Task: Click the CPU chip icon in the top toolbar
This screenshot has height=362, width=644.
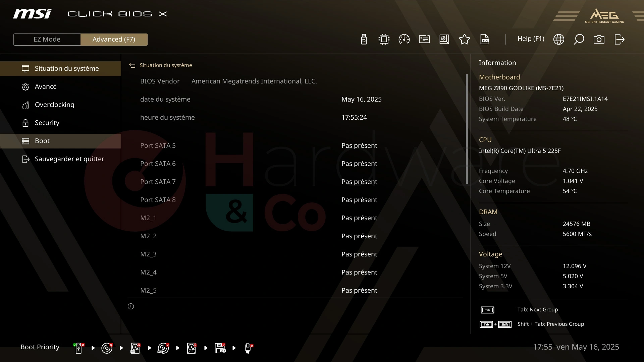Action: coord(384,39)
